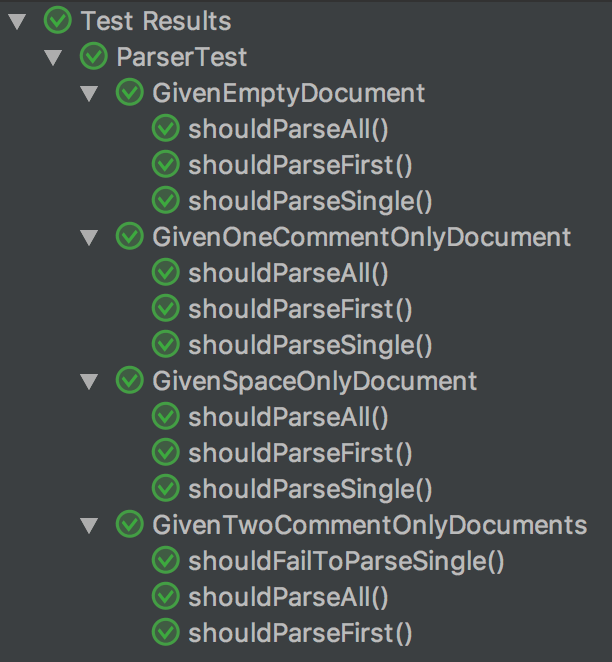Click the check icon of shouldParseAll() under GivenEmptyDocument

166,128
